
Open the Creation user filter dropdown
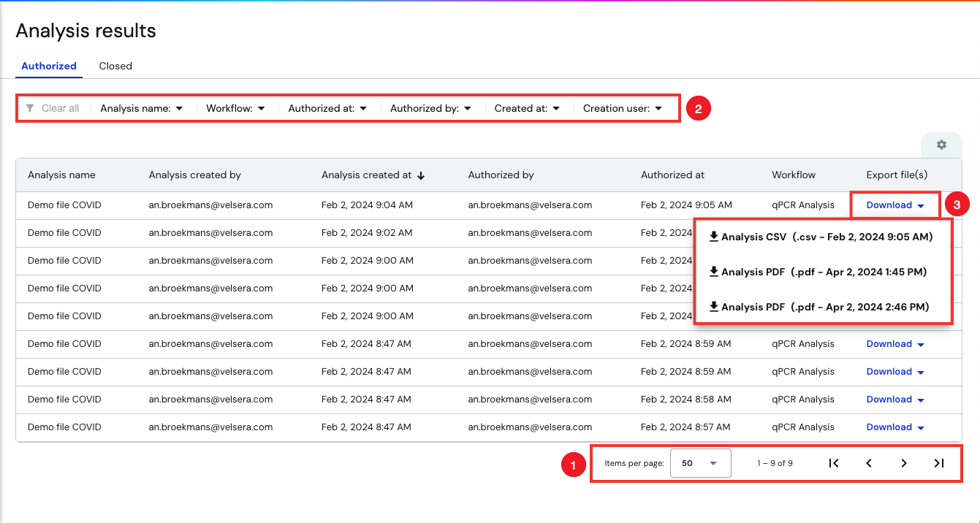623,108
